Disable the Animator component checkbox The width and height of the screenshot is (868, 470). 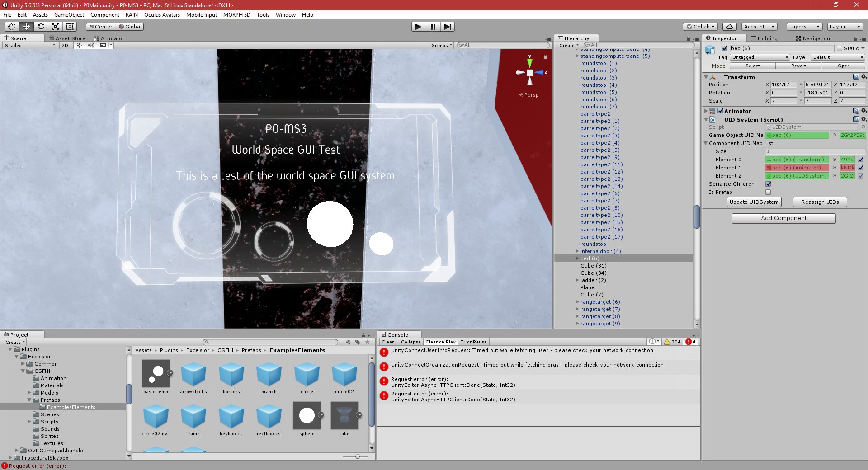pyautogui.click(x=719, y=111)
